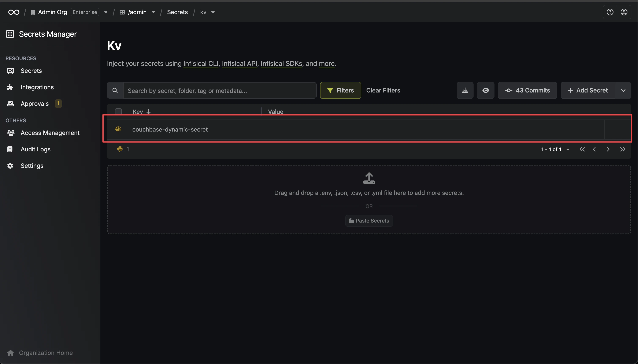This screenshot has width=638, height=364.
Task: Focus the secret search input field
Action: pyautogui.click(x=220, y=91)
